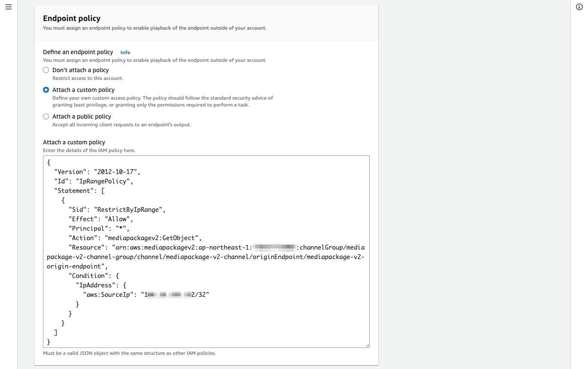Select the "Attach a public policy" option
Screen dimensions: 588x369
click(46, 116)
